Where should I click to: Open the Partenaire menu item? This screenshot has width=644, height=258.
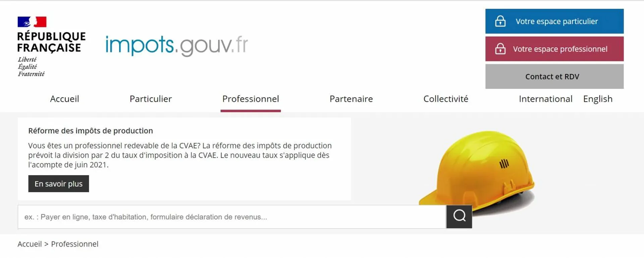(351, 99)
